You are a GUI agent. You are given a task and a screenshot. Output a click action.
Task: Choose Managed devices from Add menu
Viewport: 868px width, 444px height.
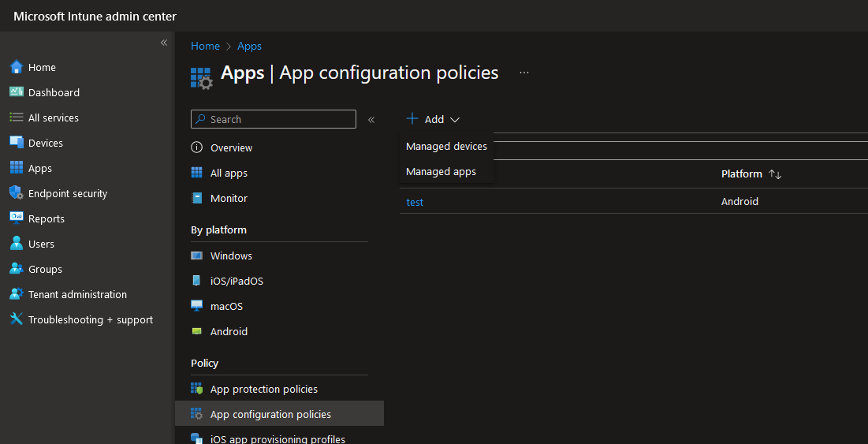pyautogui.click(x=446, y=146)
